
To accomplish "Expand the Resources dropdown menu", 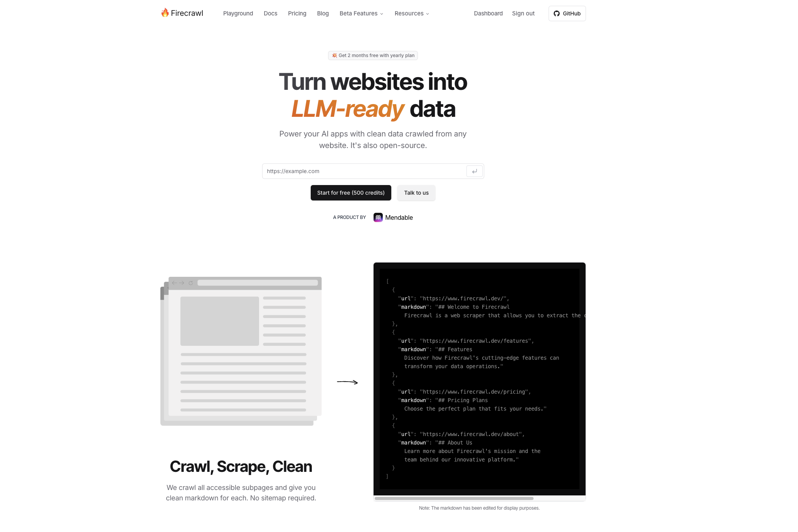I will [411, 13].
